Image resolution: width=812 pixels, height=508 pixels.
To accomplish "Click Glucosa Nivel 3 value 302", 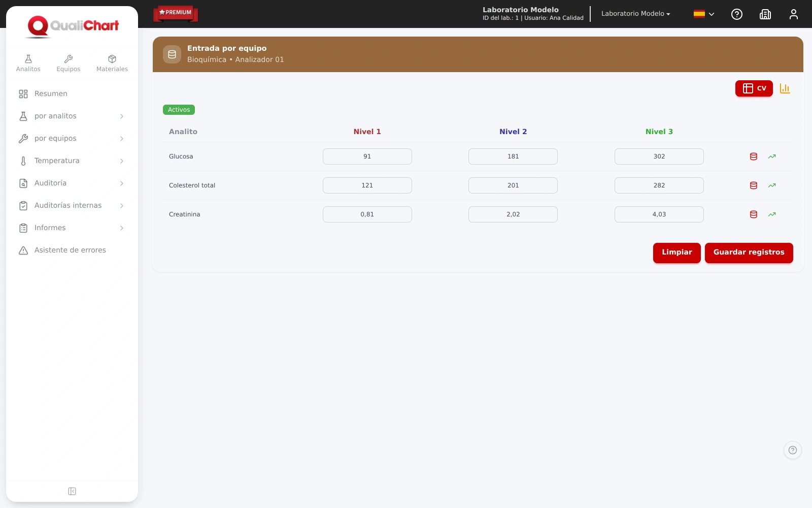I will tap(659, 156).
